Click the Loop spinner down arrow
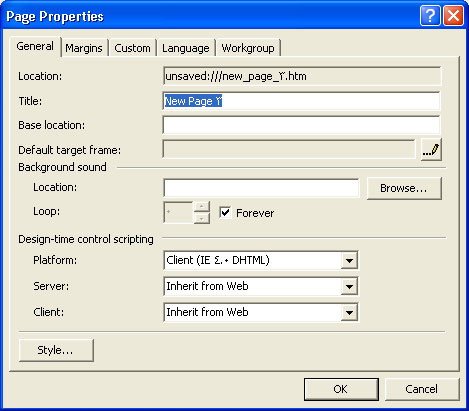 pos(202,218)
